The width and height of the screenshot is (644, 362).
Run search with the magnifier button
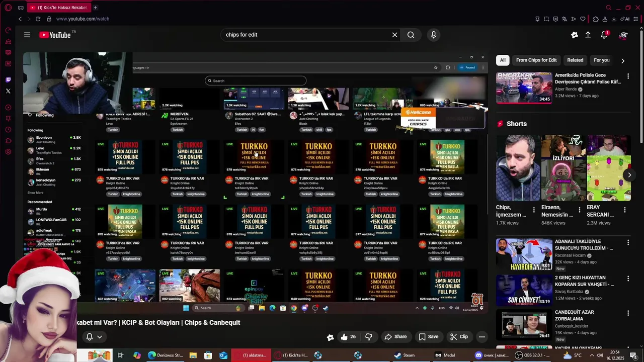411,35
